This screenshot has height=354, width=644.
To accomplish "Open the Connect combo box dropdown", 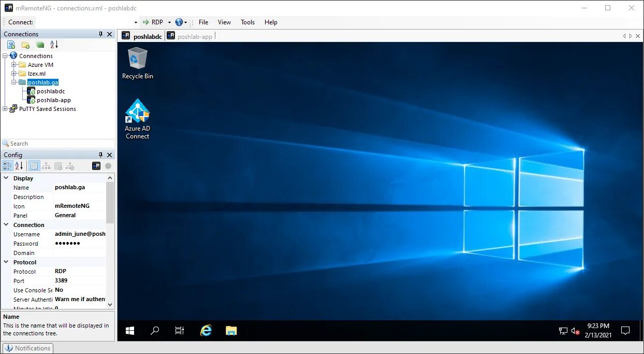I will click(136, 22).
